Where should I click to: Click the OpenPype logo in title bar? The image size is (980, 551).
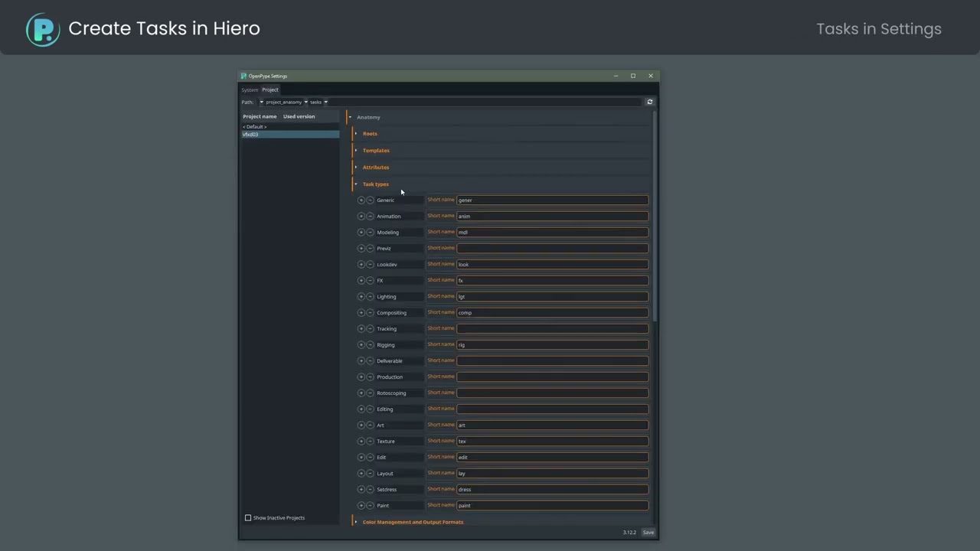tap(243, 76)
